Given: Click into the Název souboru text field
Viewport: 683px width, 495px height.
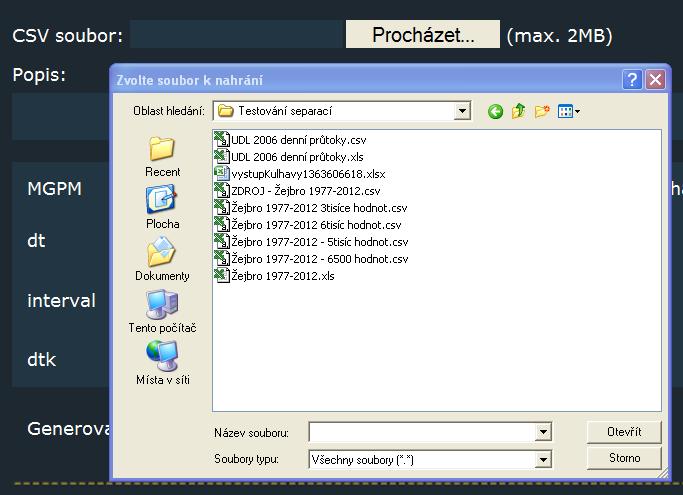Looking at the screenshot, I should 422,432.
